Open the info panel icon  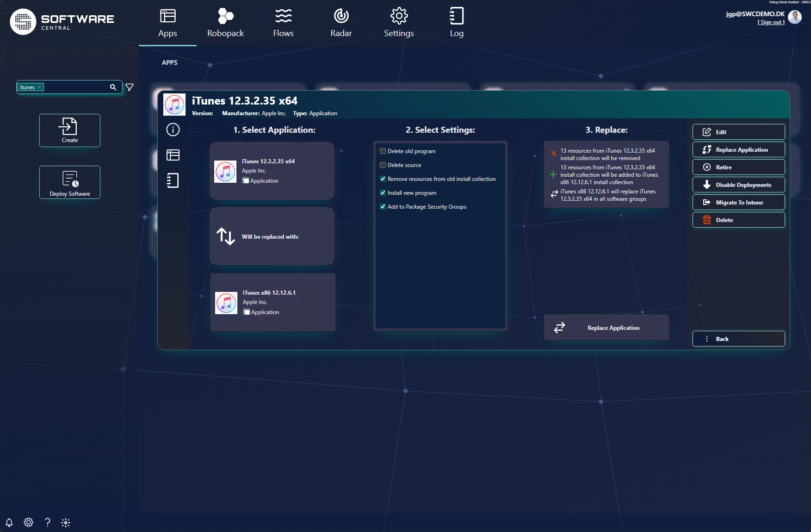(173, 130)
